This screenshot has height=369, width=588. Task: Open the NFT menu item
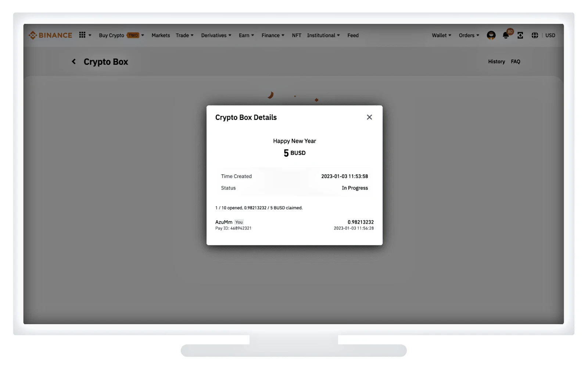297,35
